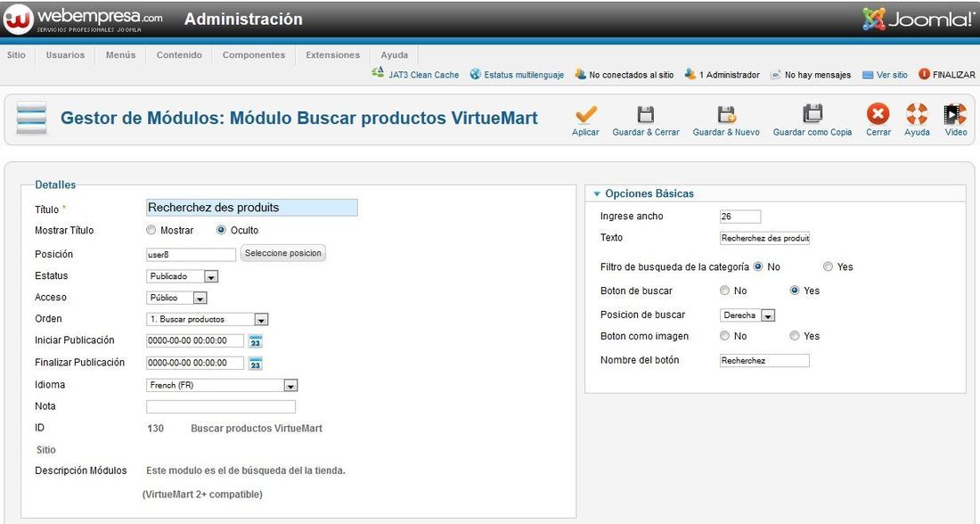Click the Joomla! logo
Viewport: 980px width, 524px height.
coord(919,20)
